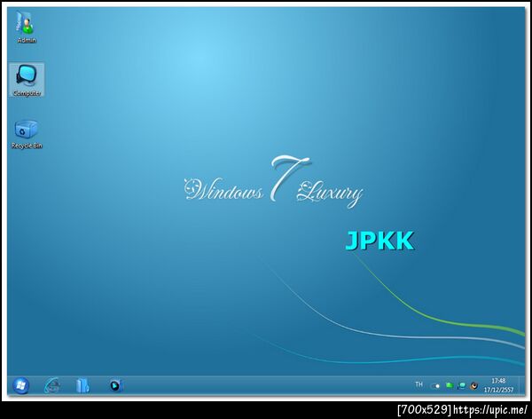Open Windows Explorer libraries from the taskbar

pyautogui.click(x=82, y=385)
